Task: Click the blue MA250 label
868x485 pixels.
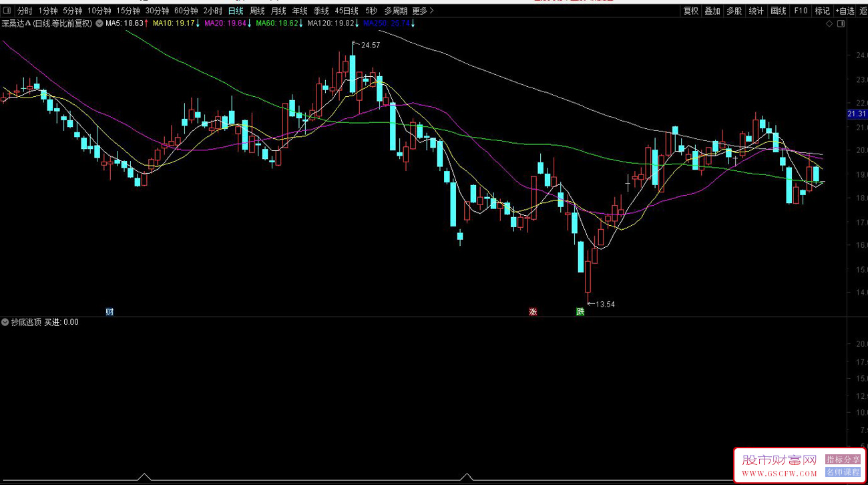Action: (386, 23)
